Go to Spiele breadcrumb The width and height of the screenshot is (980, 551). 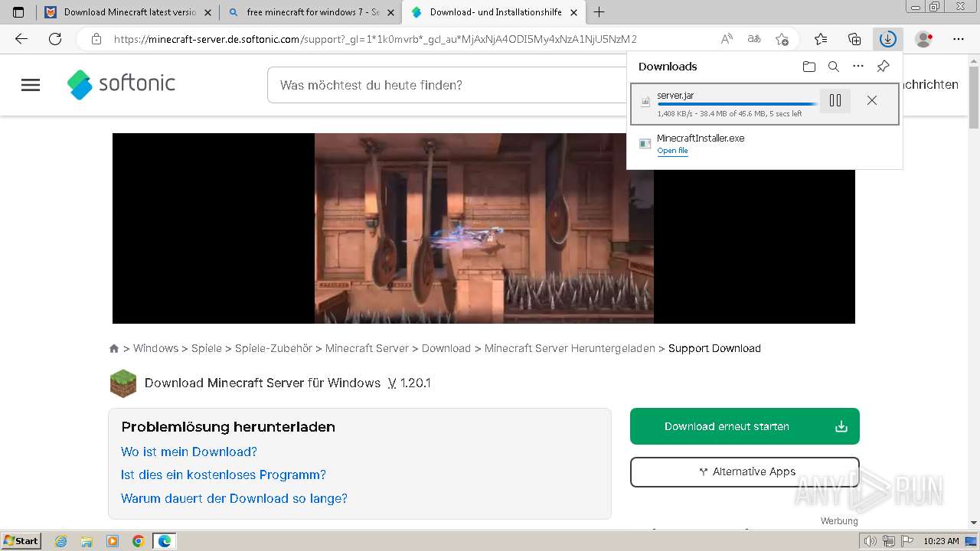207,348
